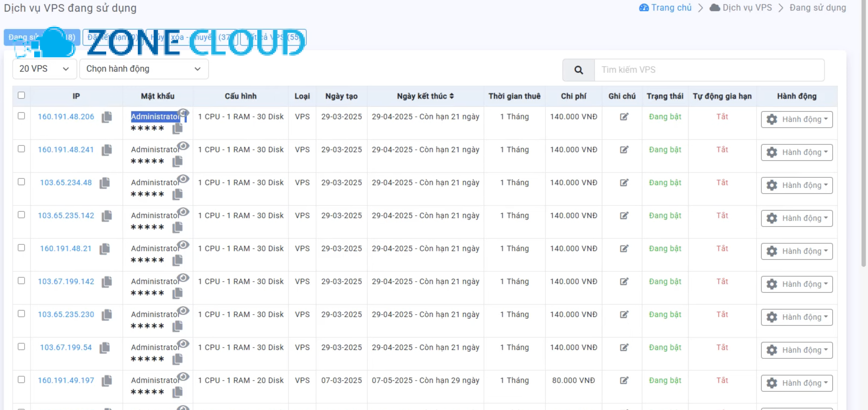This screenshot has width=868, height=410.
Task: Copy password for 160.191.48.241
Action: pyautogui.click(x=177, y=161)
